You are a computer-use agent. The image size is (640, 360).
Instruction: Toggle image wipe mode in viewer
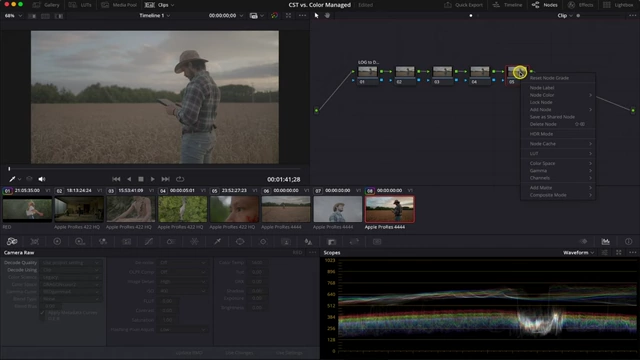32,16
